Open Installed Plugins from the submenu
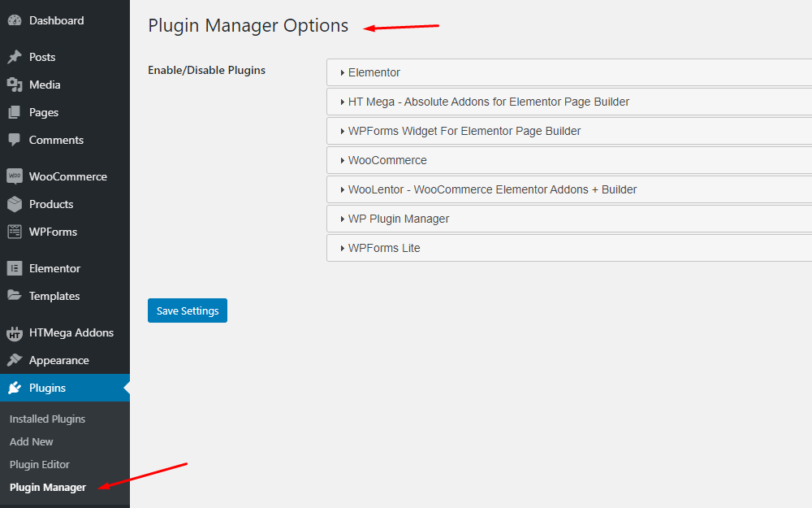Image resolution: width=812 pixels, height=508 pixels. pos(46,419)
